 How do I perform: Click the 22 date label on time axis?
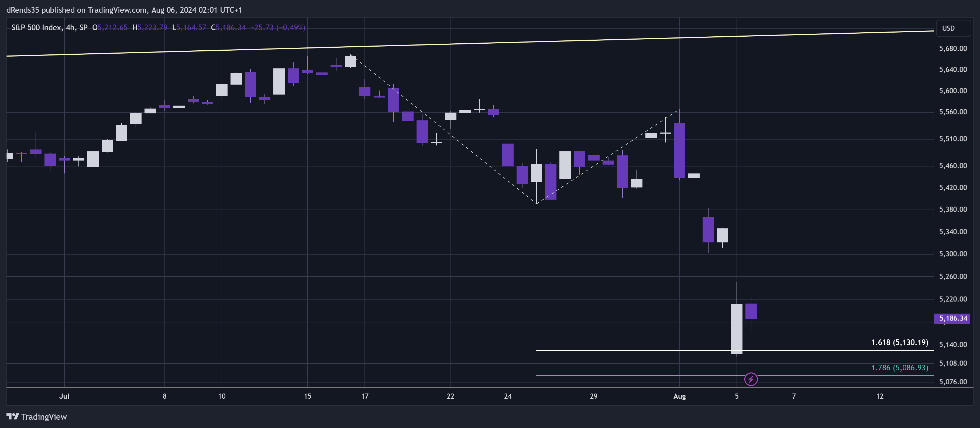(451, 396)
